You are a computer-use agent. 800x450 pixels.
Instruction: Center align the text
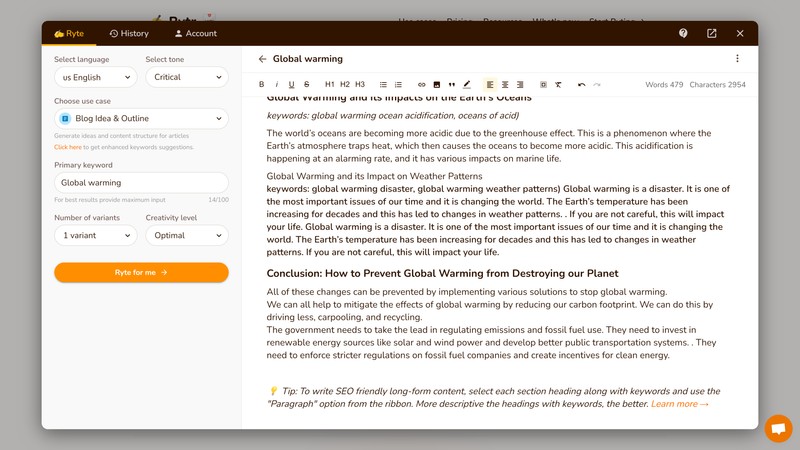(x=505, y=85)
